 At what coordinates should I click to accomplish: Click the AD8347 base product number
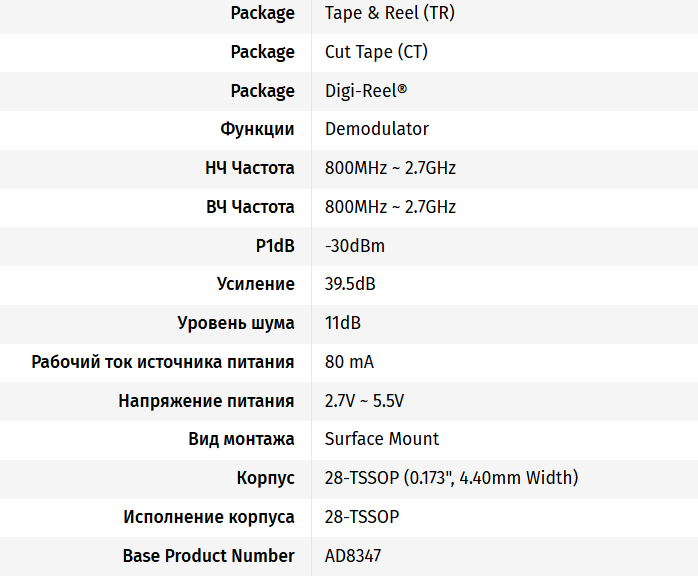click(x=353, y=556)
